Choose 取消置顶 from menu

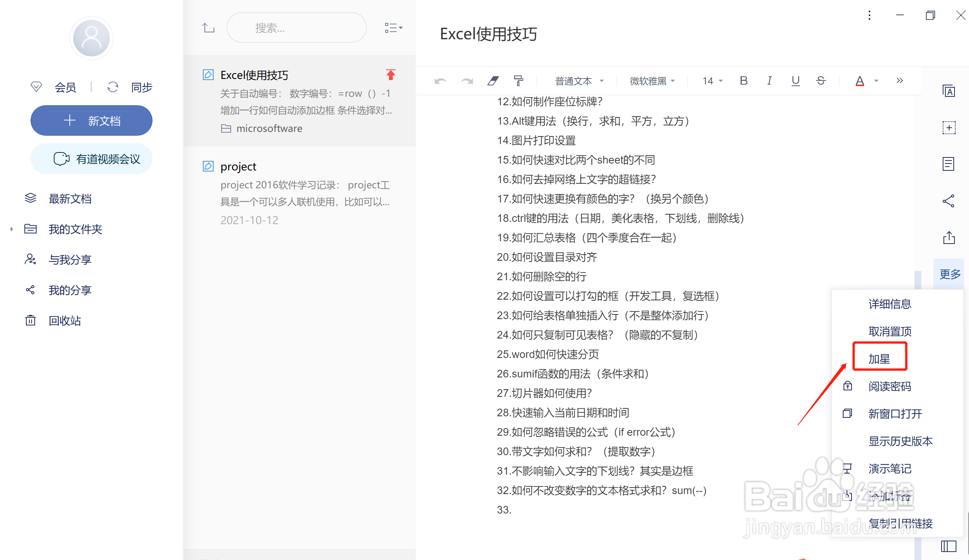(x=890, y=331)
